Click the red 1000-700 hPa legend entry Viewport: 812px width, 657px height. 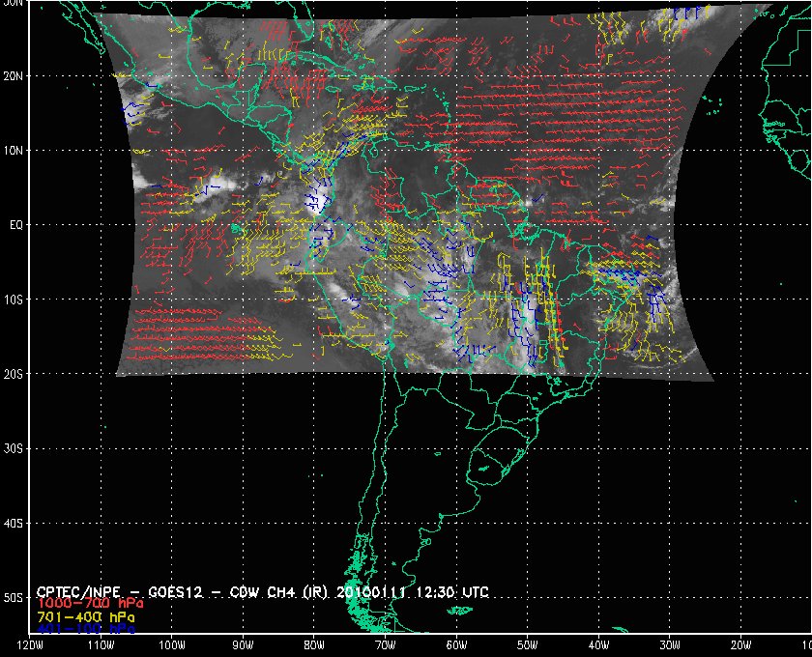(90, 604)
